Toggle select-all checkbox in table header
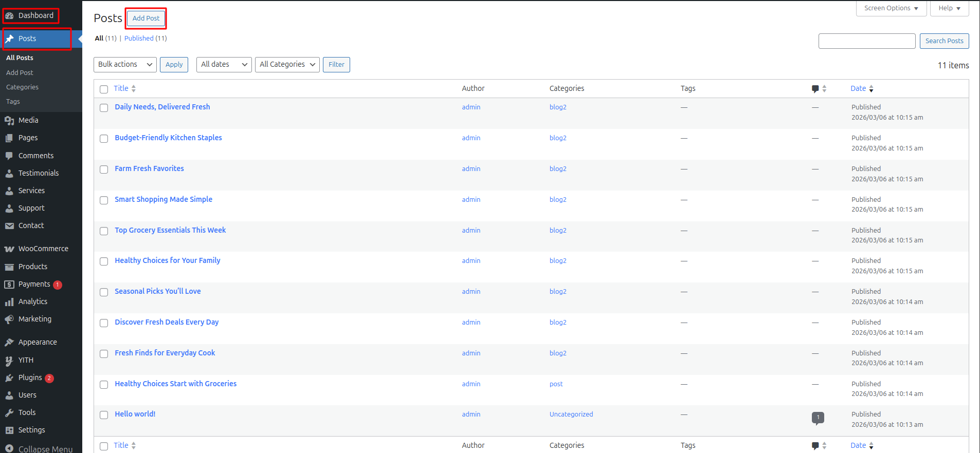Viewport: 980px width, 453px height. pyautogui.click(x=104, y=89)
